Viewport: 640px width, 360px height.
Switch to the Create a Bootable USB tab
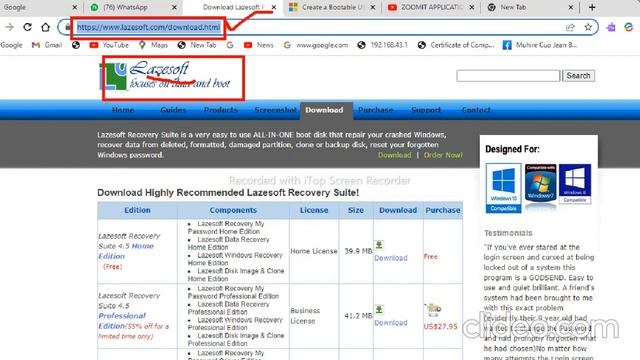[x=331, y=7]
